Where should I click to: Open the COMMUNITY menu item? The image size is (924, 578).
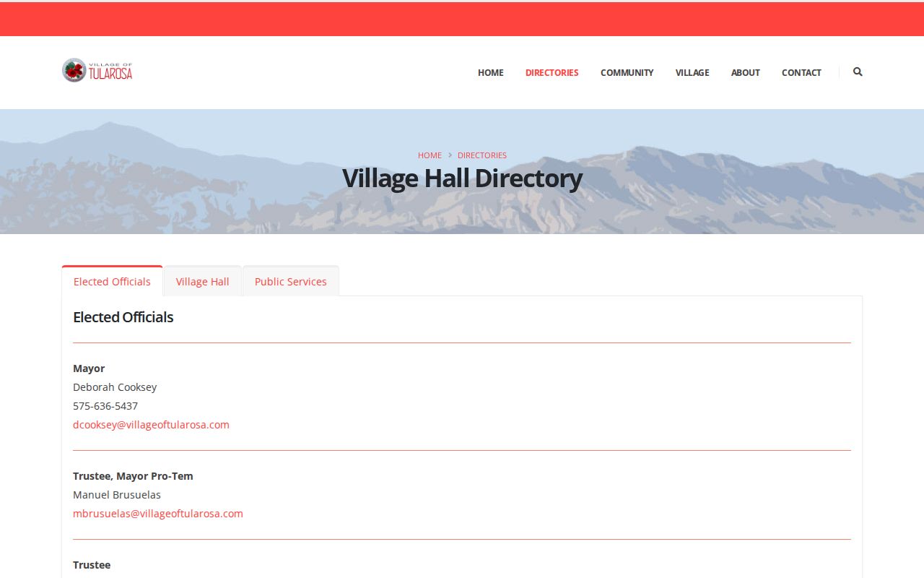coord(627,72)
